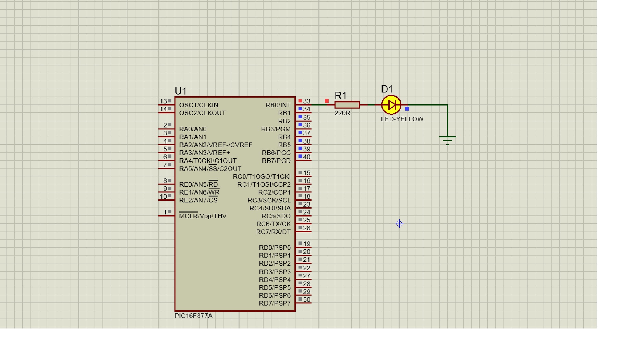Click the red logic indicator beside R1
The width and height of the screenshot is (644, 348).
327,101
